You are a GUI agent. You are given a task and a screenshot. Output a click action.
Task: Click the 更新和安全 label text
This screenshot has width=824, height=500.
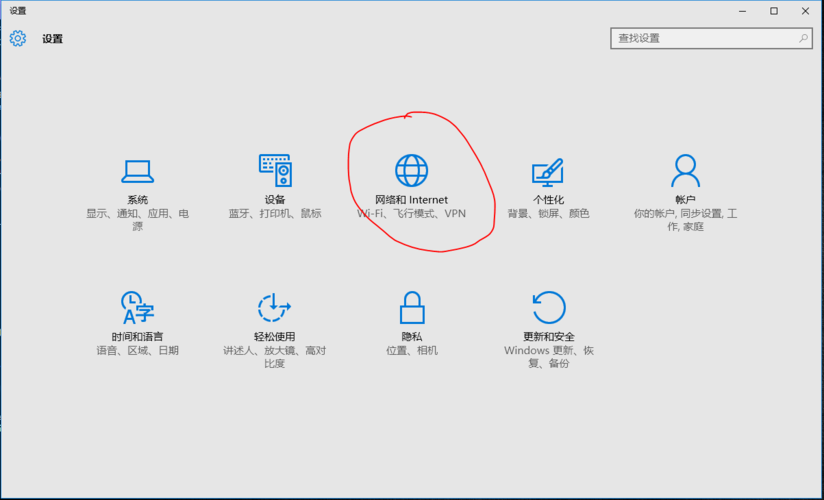pyautogui.click(x=549, y=336)
